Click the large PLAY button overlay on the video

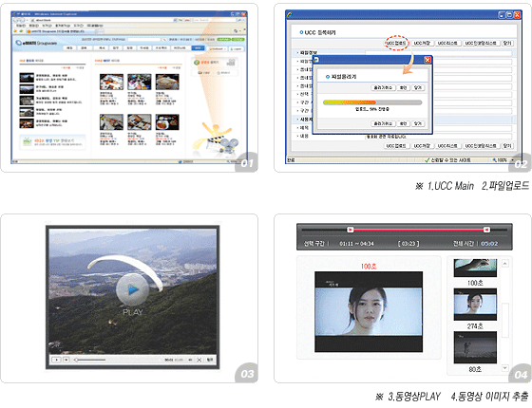coord(132,290)
